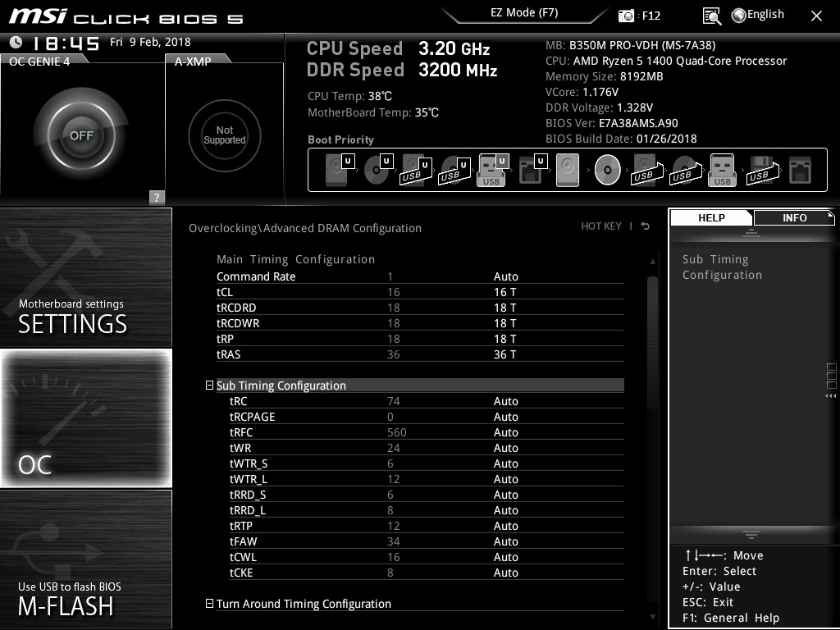Click the A-XMP Not Supported dial
This screenshot has height=630, width=840.
(225, 135)
